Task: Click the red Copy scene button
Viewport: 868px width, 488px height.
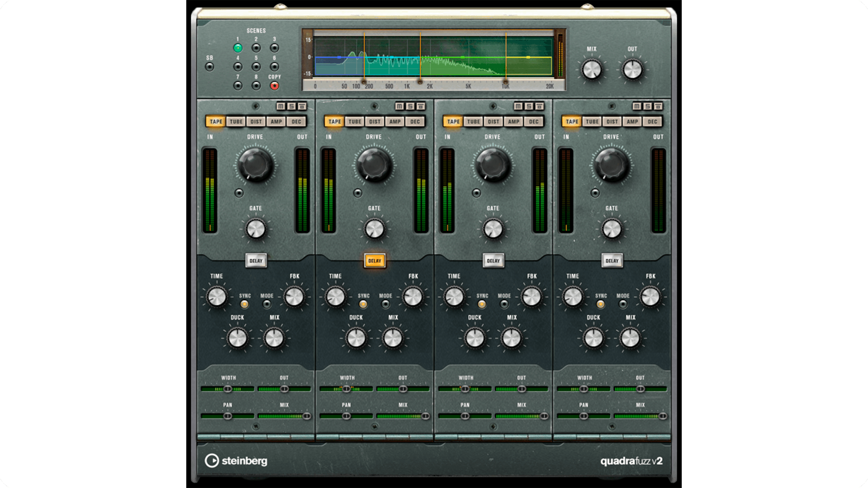Action: [x=274, y=86]
